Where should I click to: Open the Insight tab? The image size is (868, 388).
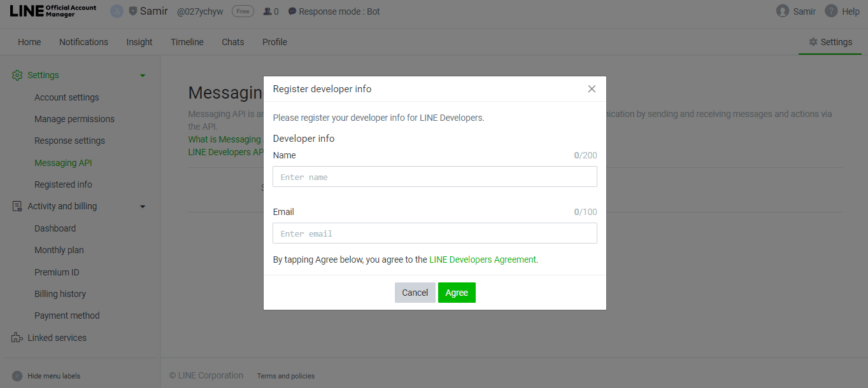139,42
